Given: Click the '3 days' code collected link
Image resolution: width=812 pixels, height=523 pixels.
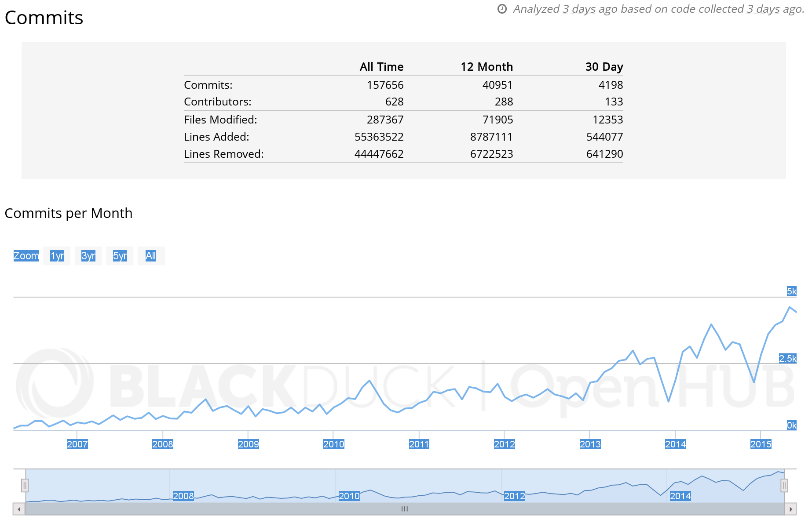Looking at the screenshot, I should [x=763, y=9].
